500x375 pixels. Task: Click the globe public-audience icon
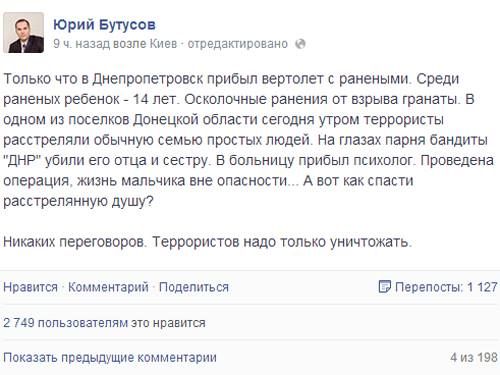(x=300, y=44)
